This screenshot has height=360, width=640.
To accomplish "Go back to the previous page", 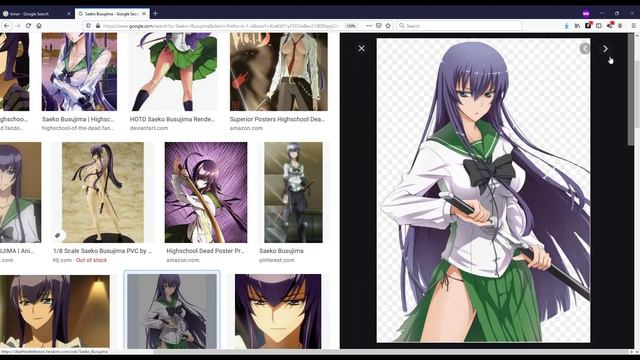I will click(x=7, y=26).
